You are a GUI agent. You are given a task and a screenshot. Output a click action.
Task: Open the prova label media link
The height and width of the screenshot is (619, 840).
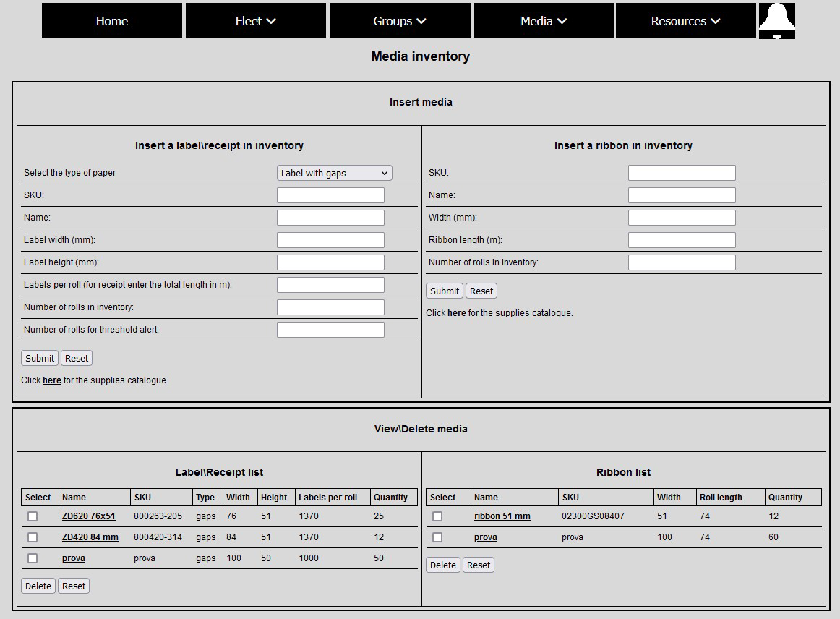(x=74, y=558)
